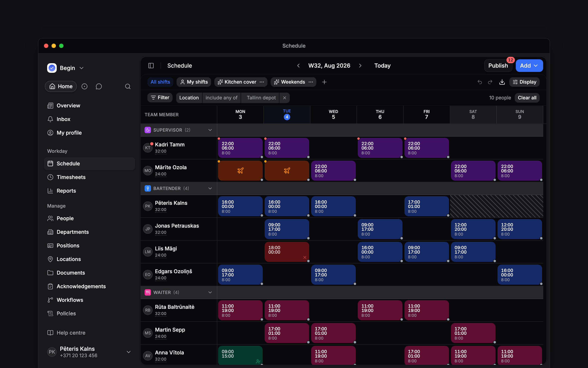Viewport: 588px width, 368px height.
Task: Open the Begin workspace dropdown
Action: tap(66, 68)
